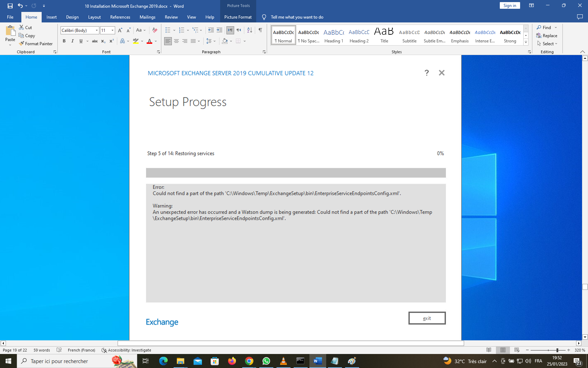Open Firefox from taskbar
Image resolution: width=588 pixels, height=368 pixels.
pyautogui.click(x=232, y=361)
